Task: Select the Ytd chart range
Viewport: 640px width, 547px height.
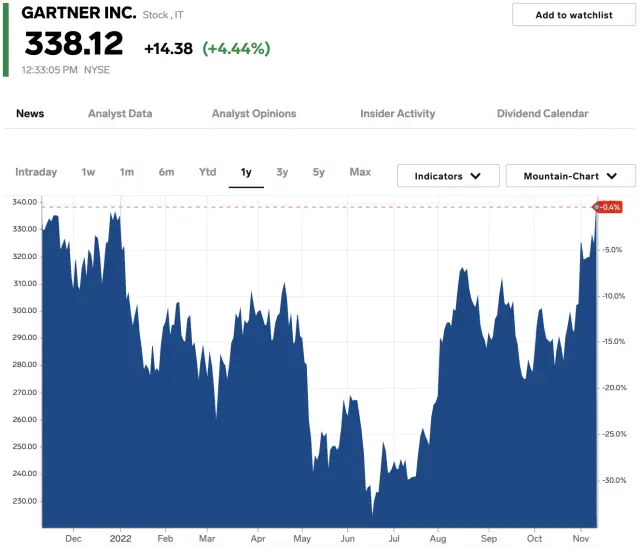Action: click(207, 172)
